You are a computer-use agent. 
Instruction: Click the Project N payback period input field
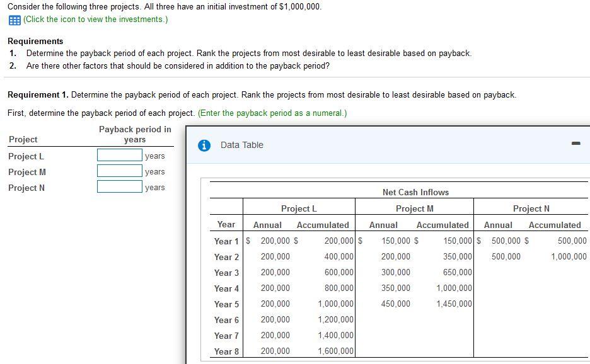click(x=119, y=187)
